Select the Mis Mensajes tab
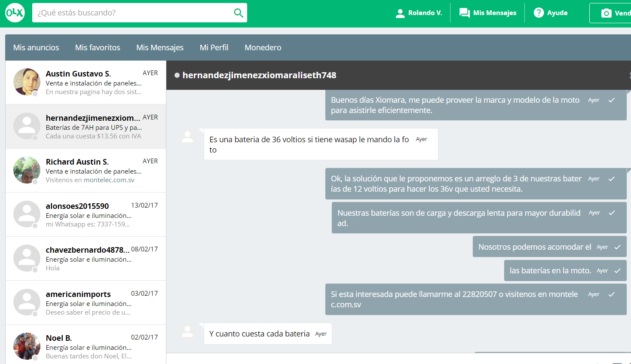631x364 pixels. [160, 47]
